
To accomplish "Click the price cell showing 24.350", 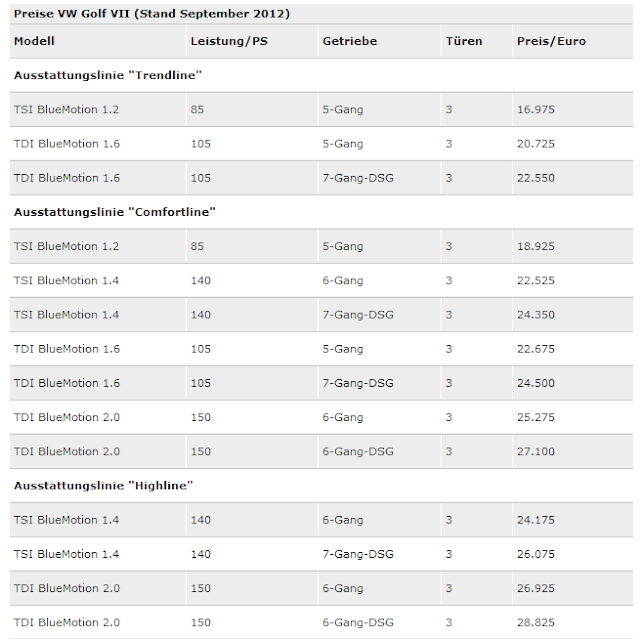I will point(536,314).
